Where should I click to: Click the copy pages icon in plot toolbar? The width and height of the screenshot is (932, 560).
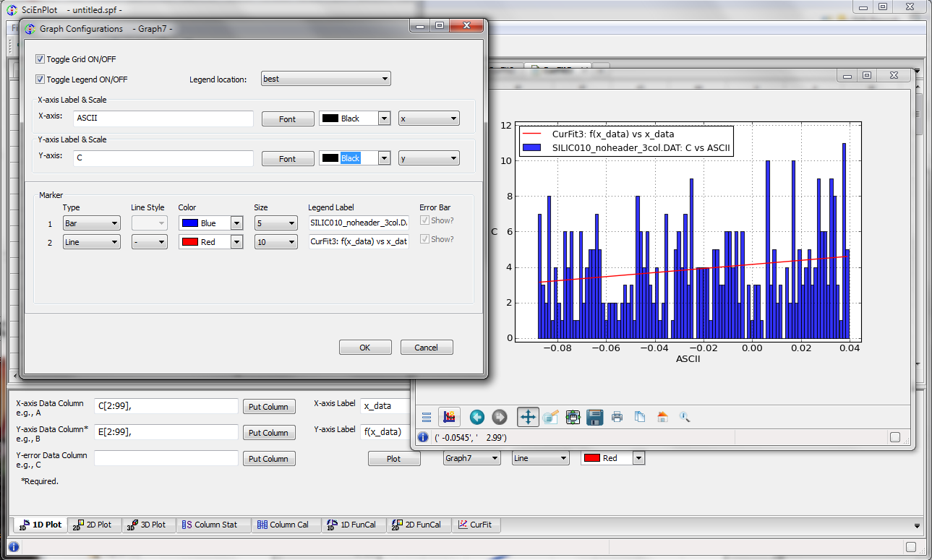[x=639, y=417]
